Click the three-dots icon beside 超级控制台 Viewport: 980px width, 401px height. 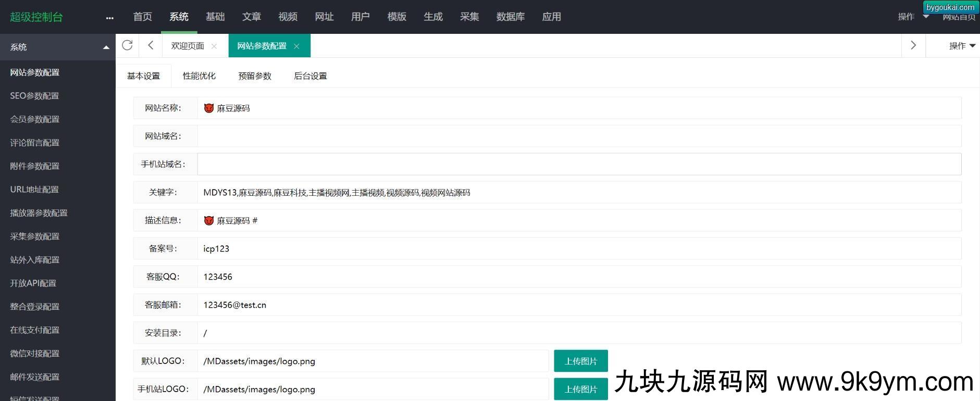tap(109, 18)
